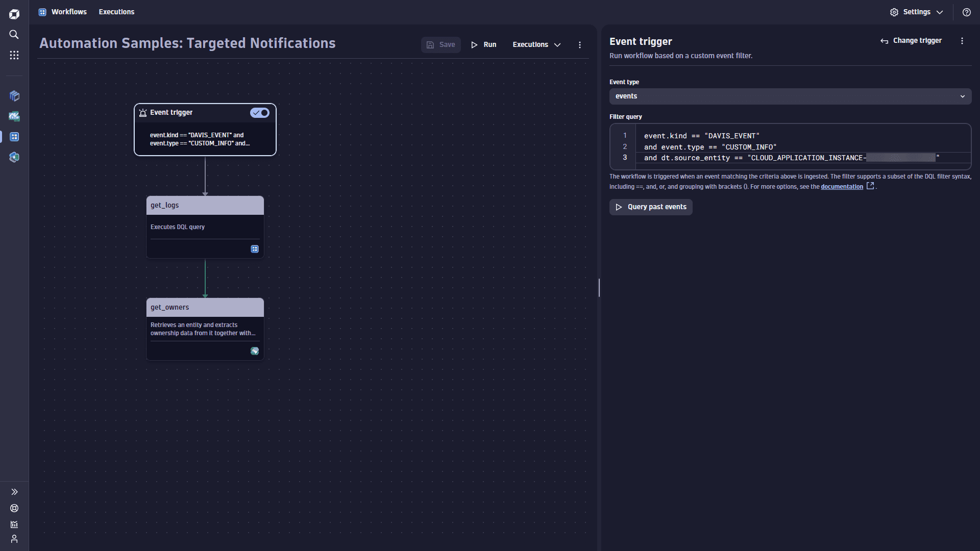Click the help question mark icon

(966, 12)
